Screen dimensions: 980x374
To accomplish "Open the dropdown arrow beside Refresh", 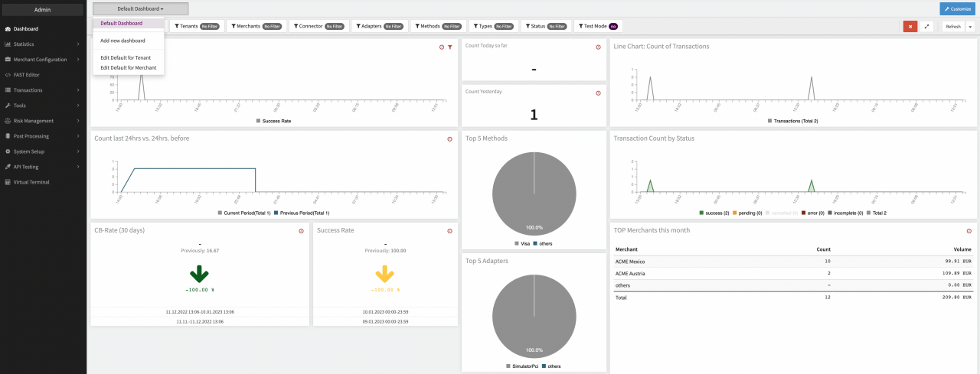I will (x=970, y=26).
